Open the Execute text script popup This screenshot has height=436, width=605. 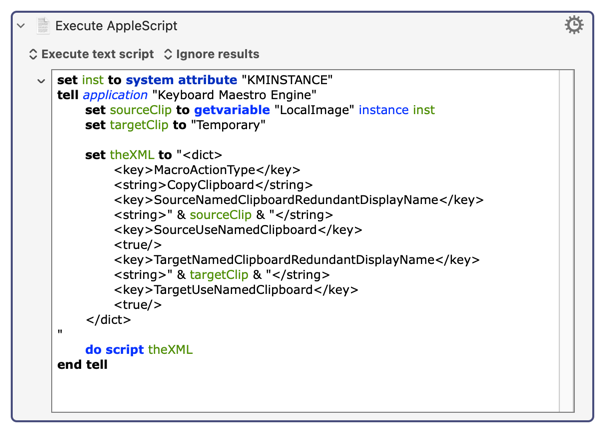click(91, 54)
